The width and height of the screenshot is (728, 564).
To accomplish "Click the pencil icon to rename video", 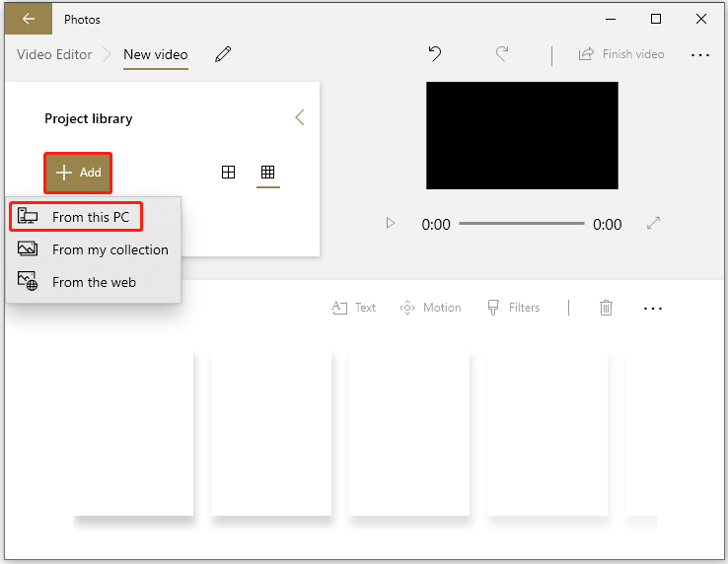I will 223,54.
